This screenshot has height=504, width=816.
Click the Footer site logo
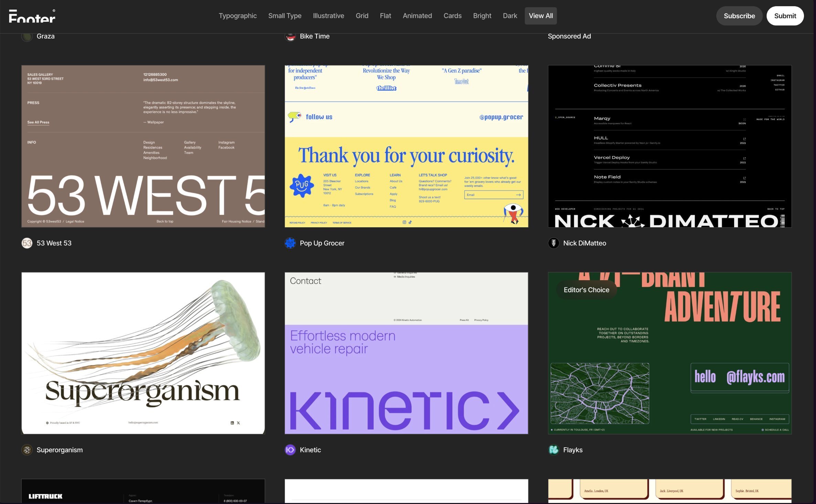(32, 16)
